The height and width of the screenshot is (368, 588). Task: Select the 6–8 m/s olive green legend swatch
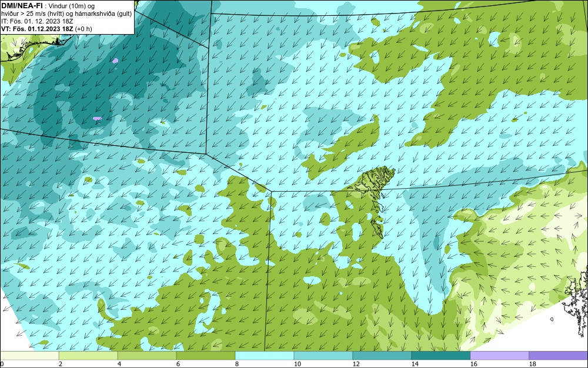[206, 356]
